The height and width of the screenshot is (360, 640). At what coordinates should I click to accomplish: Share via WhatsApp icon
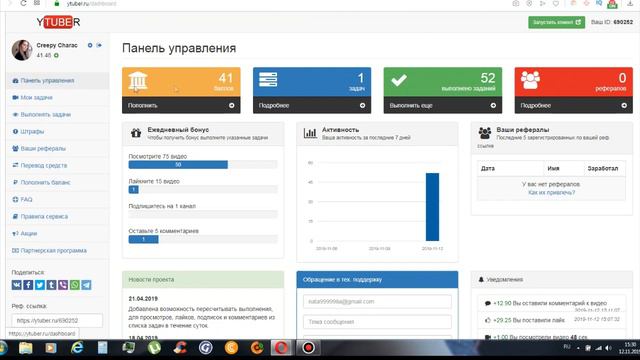point(75,285)
